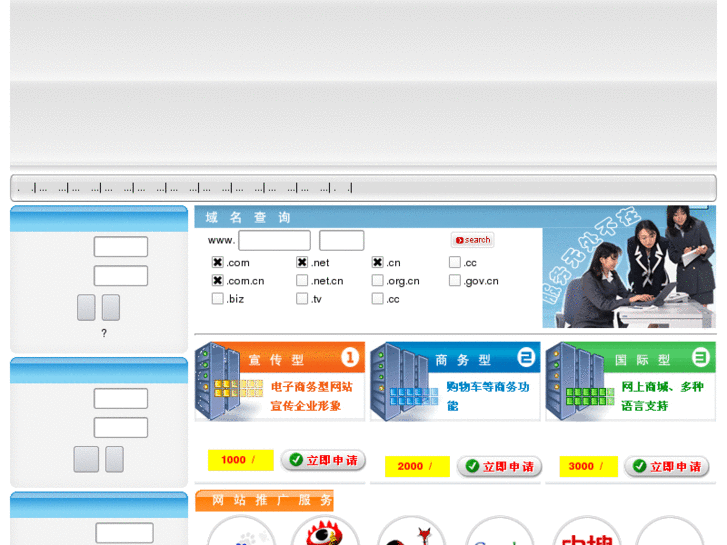Click the yellow 1000 price label
The width and height of the screenshot is (727, 545).
click(241, 460)
